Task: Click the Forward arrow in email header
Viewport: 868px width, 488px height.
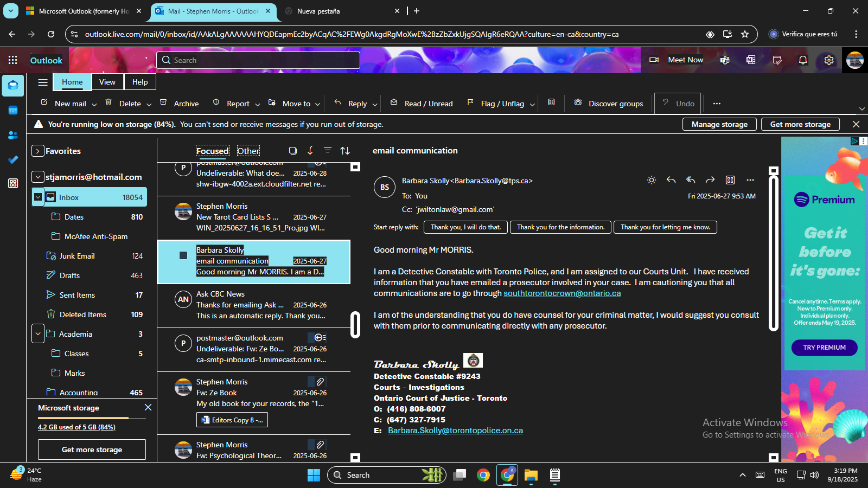Action: (x=710, y=180)
